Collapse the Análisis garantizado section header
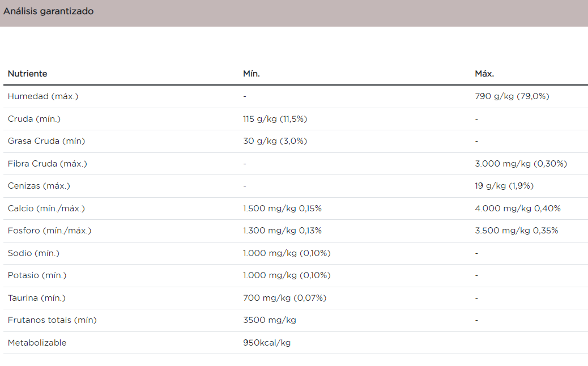 pyautogui.click(x=49, y=11)
